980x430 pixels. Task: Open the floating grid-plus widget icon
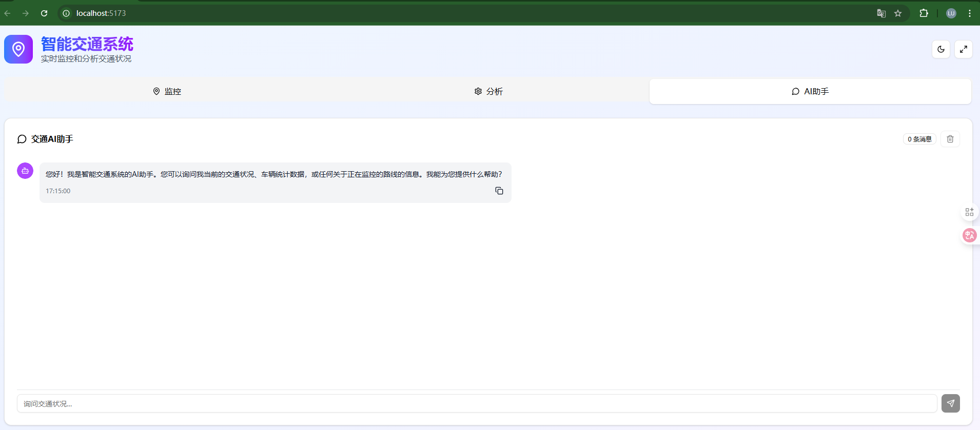point(969,212)
